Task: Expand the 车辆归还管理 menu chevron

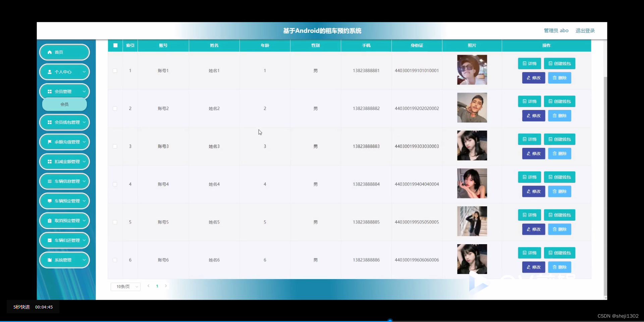Action: pos(85,240)
